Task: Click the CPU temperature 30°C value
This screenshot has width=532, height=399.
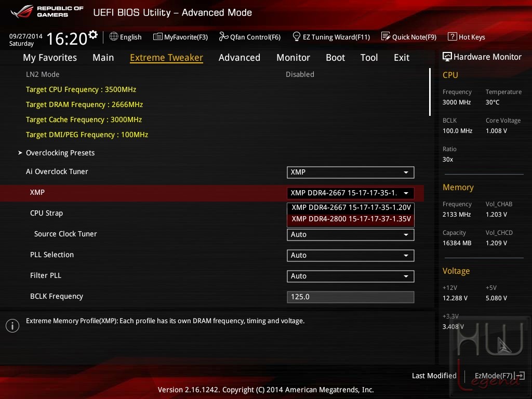Action: click(x=493, y=102)
